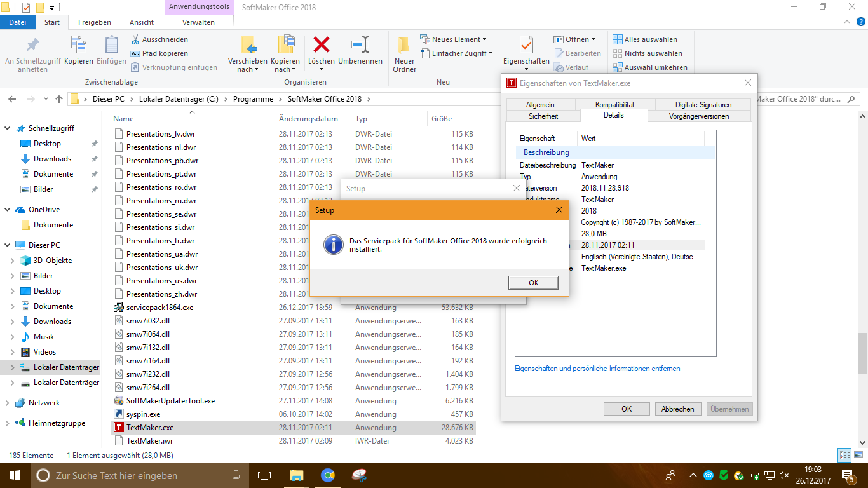
Task: Select Videos in navigation pane
Action: tap(45, 352)
